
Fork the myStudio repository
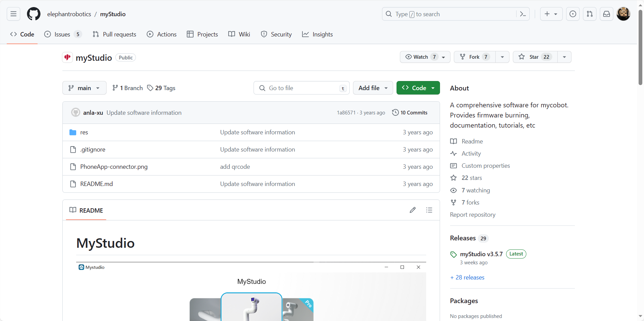(475, 57)
